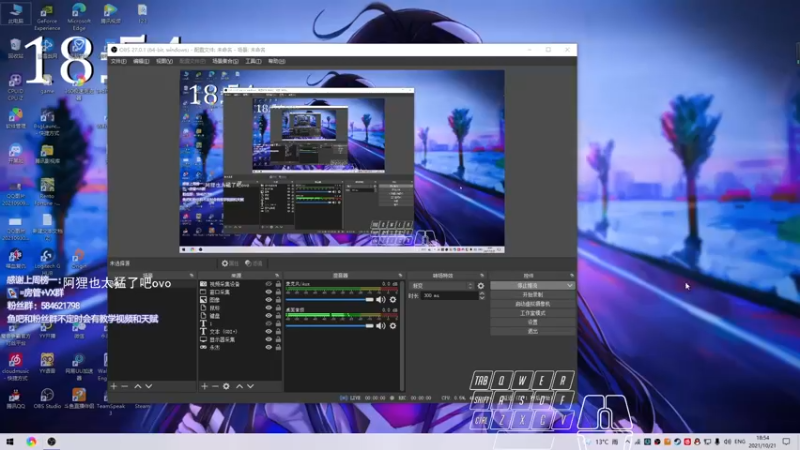
Task: Move selected source up with arrow
Action: pyautogui.click(x=238, y=386)
